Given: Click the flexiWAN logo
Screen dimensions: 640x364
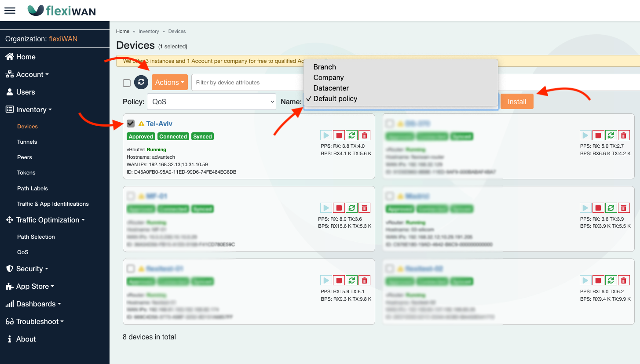Looking at the screenshot, I should coord(62,11).
